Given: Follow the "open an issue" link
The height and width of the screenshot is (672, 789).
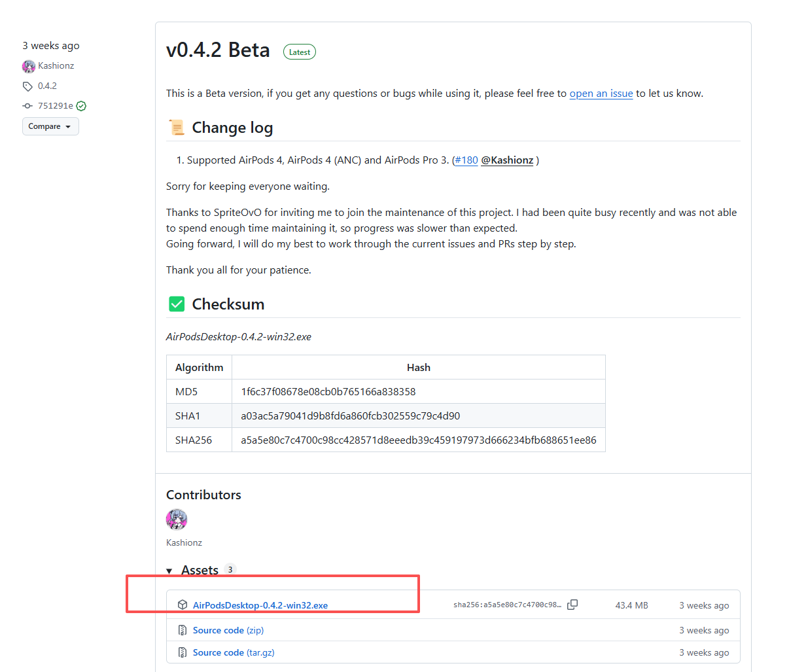Looking at the screenshot, I should (601, 94).
